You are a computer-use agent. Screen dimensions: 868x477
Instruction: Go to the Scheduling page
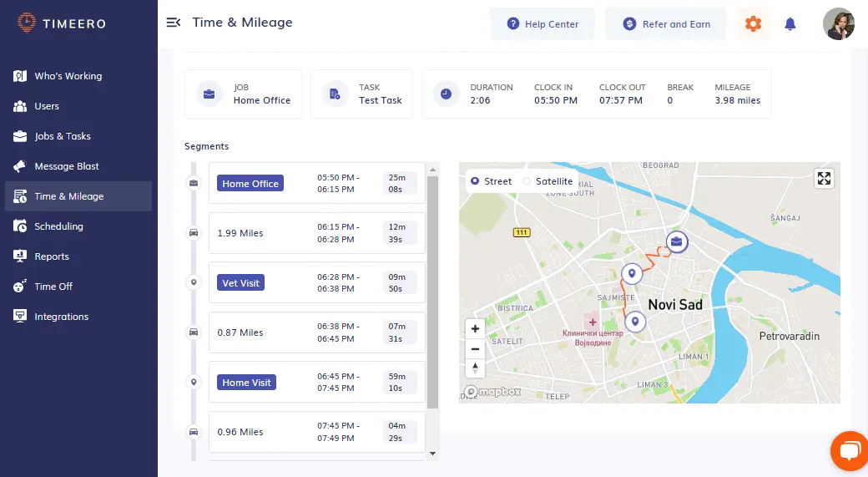click(58, 226)
